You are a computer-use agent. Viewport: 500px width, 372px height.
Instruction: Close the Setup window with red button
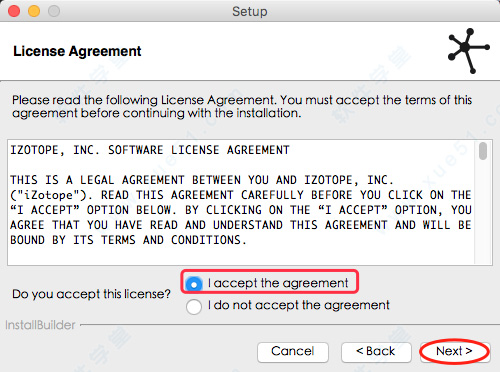14,11
